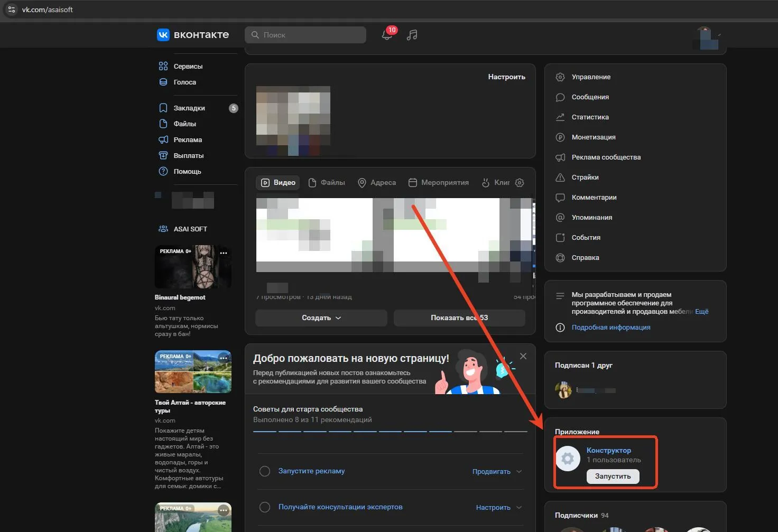Screen dimensions: 778x532
Task: Switch to the Адреса tab
Action: [377, 183]
